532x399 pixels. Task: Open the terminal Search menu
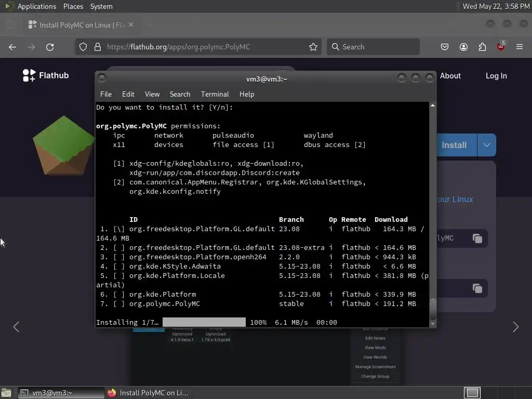coord(180,95)
